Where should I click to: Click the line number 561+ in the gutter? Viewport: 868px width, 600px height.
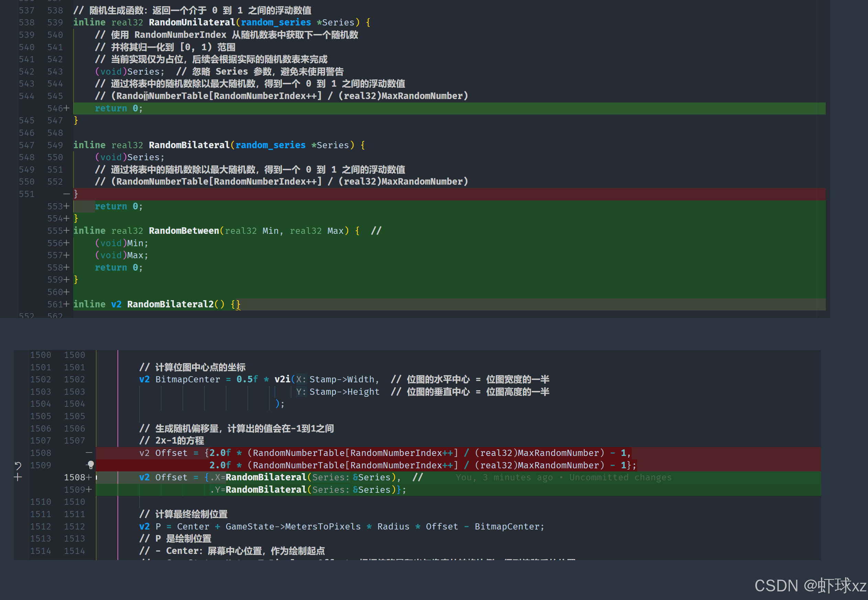pyautogui.click(x=58, y=304)
